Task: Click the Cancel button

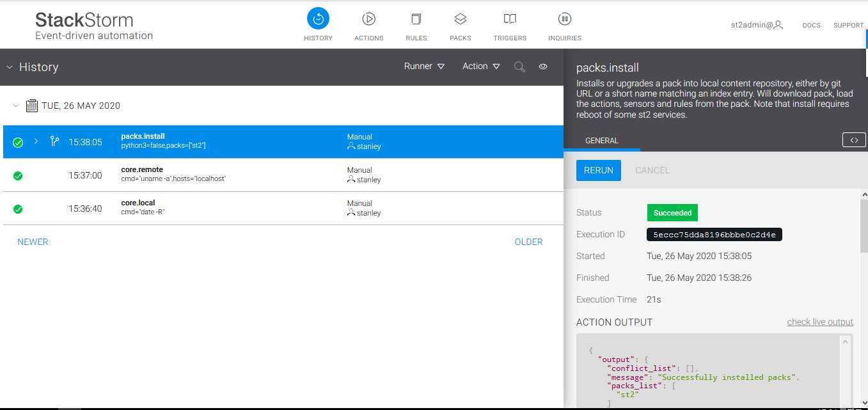Action: (652, 170)
